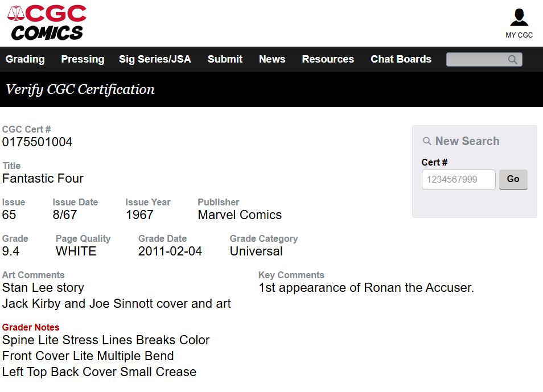Viewport: 543px width, 392px height.
Task: Open the Chat Boards link
Action: (x=401, y=59)
